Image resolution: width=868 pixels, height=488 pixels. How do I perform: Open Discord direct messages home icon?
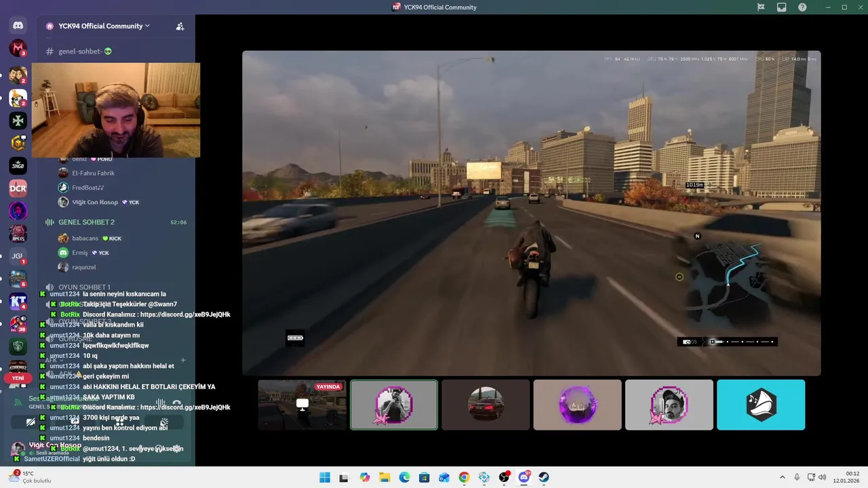click(x=18, y=26)
